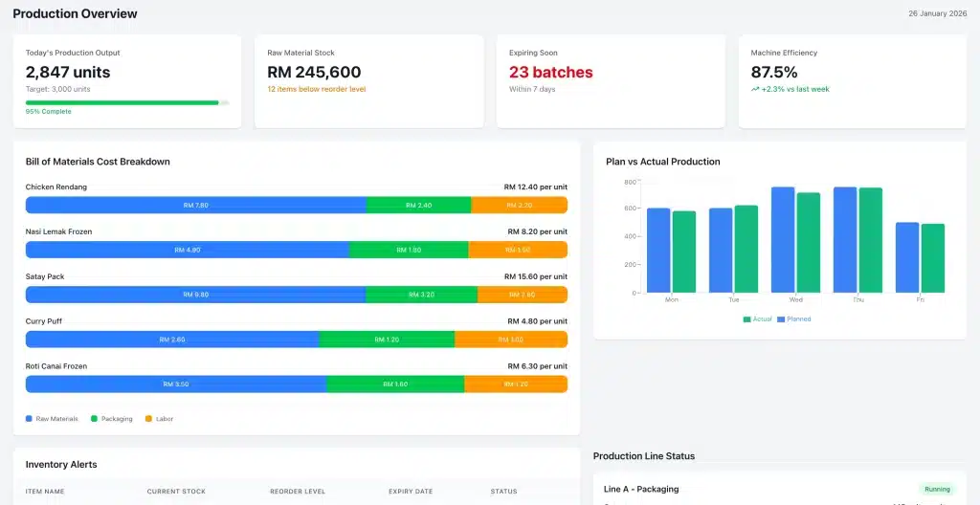This screenshot has width=980, height=505.
Task: Click the blue Tuesday planned production bar
Action: [x=721, y=251]
